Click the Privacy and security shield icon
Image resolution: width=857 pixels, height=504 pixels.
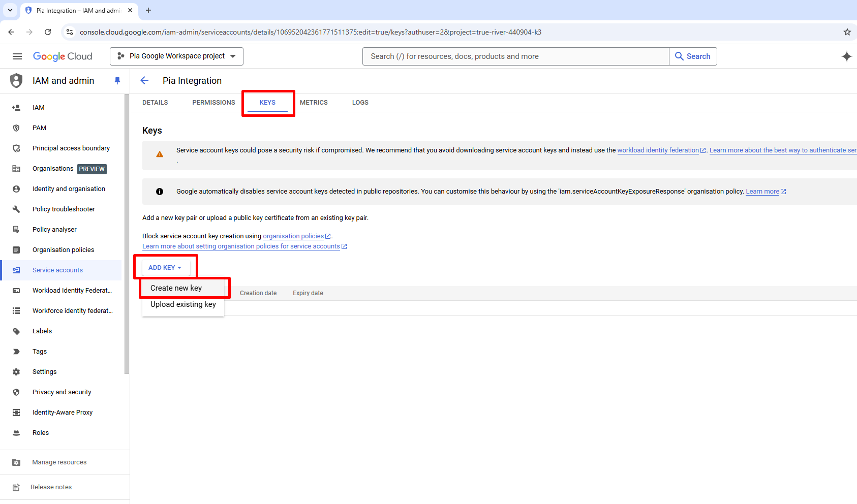(16, 392)
